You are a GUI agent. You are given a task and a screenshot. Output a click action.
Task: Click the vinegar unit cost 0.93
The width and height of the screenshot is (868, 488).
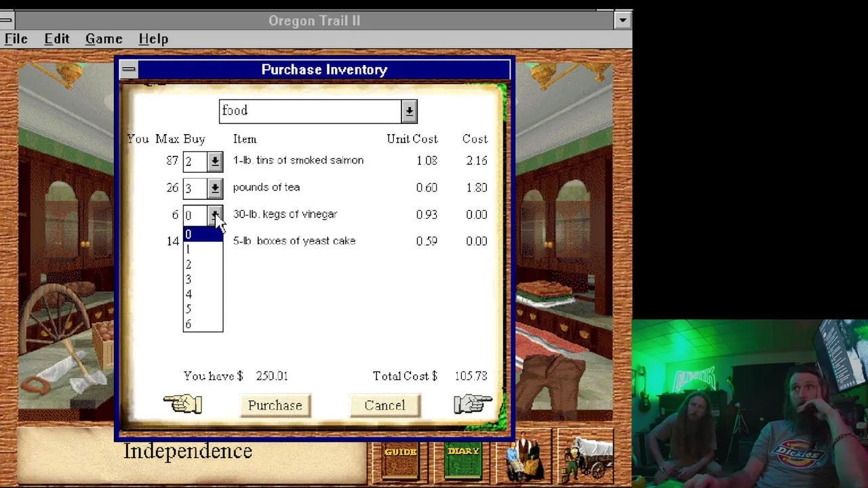tap(427, 214)
